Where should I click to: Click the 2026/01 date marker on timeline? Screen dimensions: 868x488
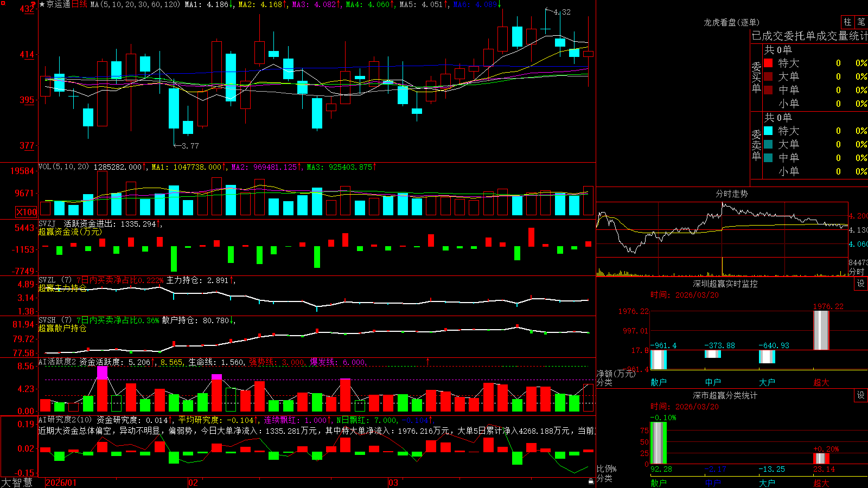(61, 483)
